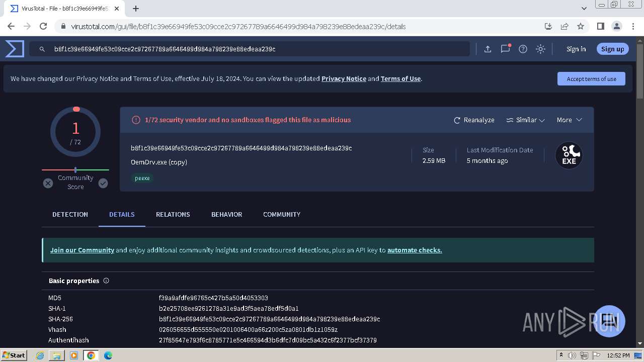Click the search magnifier icon
The height and width of the screenshot is (362, 644).
click(x=42, y=49)
